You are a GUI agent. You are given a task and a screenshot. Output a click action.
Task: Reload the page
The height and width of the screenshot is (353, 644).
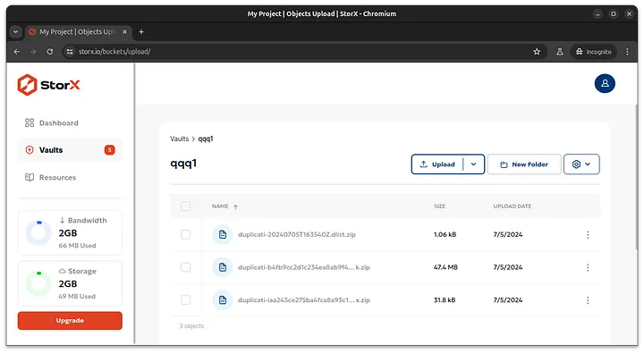click(x=50, y=52)
